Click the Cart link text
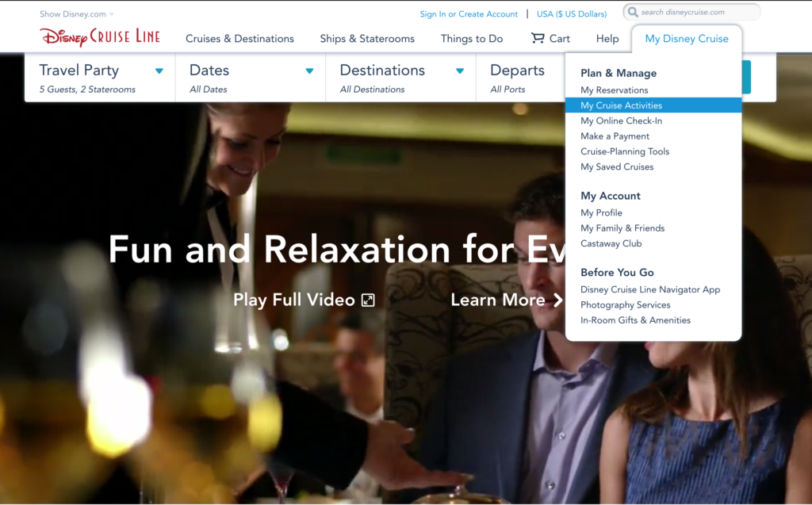 tap(559, 39)
